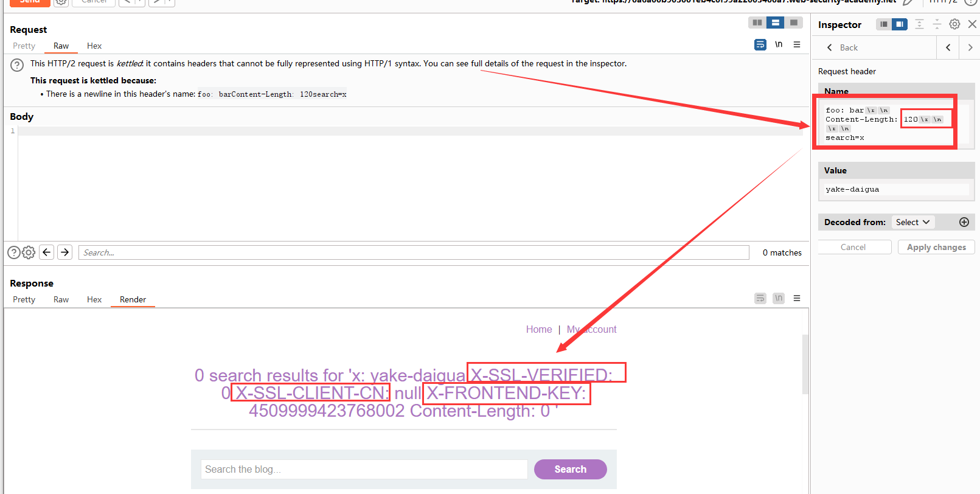Open Home link in rendered page
This screenshot has height=494, width=980.
(539, 329)
